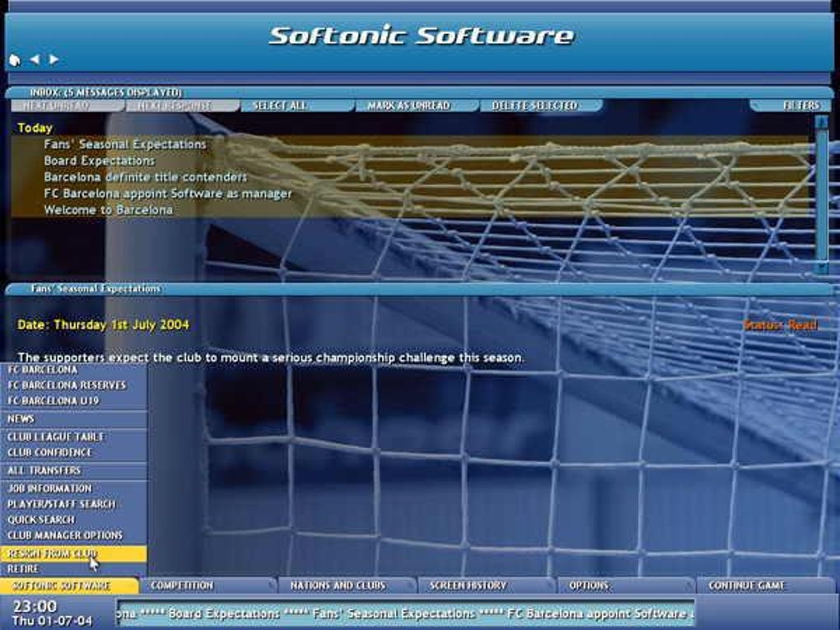The image size is (840, 630).
Task: Click the Today group heading in inbox
Action: point(35,128)
